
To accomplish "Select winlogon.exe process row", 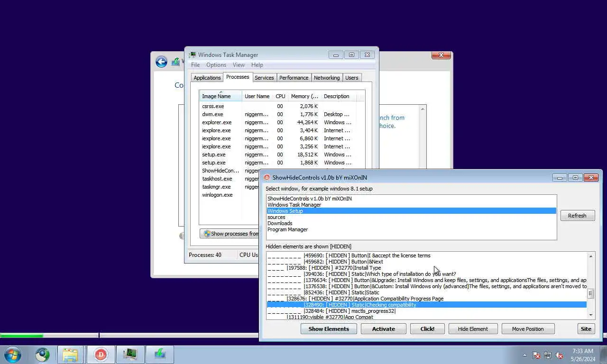I will 229,195.
